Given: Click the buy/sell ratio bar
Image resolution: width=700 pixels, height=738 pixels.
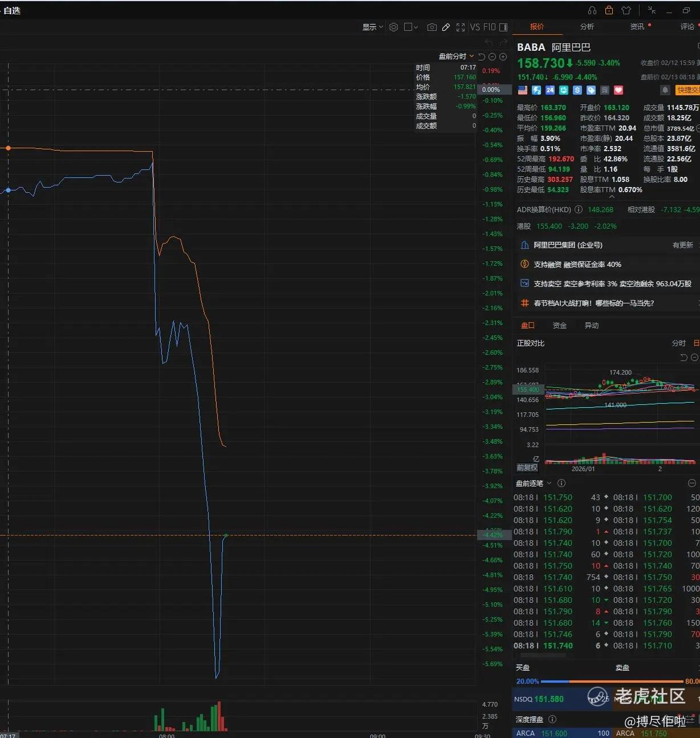Looking at the screenshot, I should [x=612, y=681].
